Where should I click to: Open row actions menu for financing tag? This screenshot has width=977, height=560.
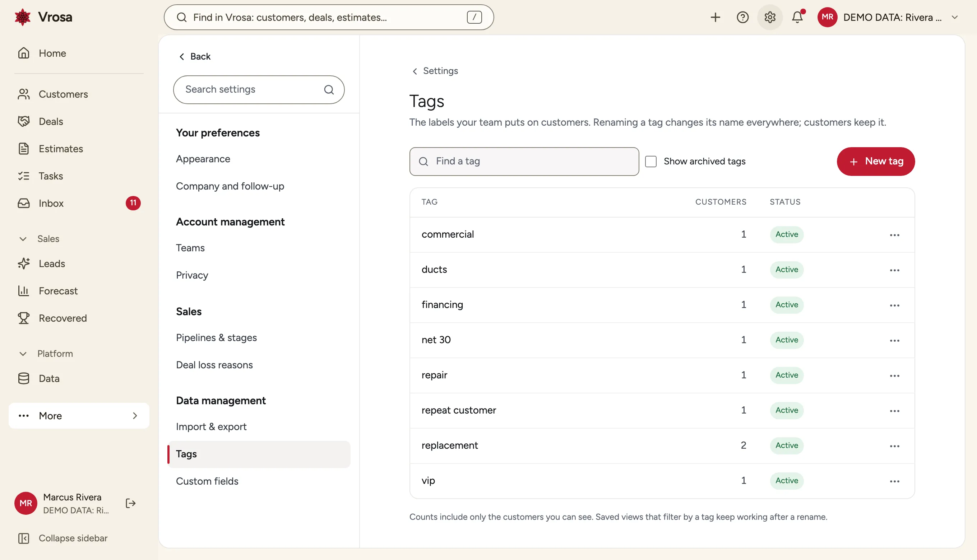point(894,305)
